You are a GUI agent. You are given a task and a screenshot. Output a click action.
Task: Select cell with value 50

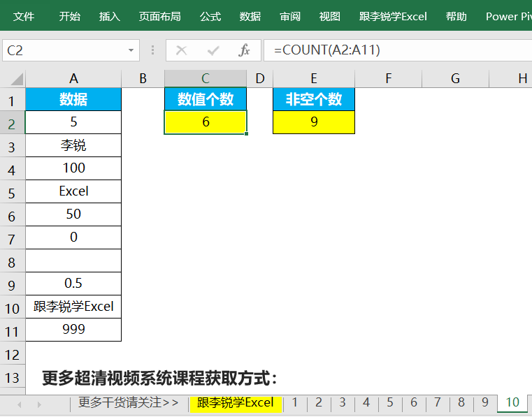73,214
